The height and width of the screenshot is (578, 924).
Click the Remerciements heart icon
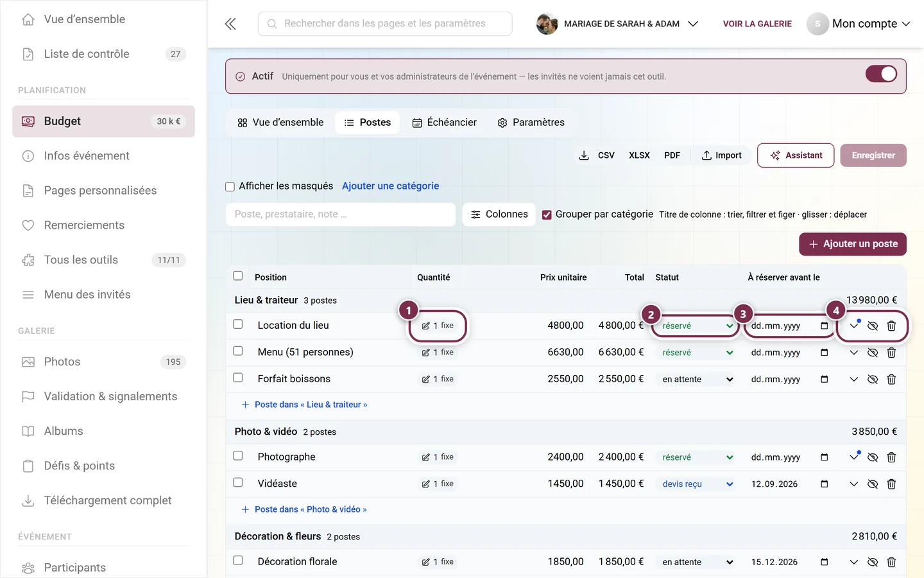tap(28, 225)
